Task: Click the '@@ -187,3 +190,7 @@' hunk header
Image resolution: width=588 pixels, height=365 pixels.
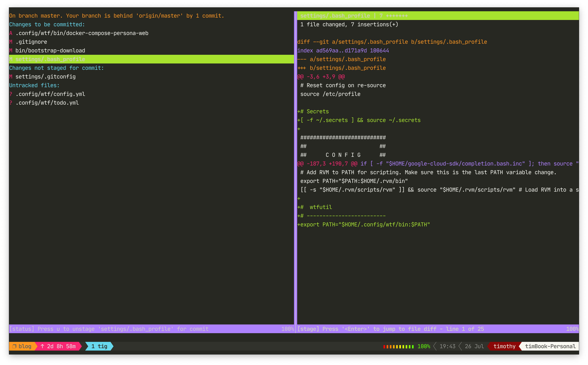Action: 327,164
